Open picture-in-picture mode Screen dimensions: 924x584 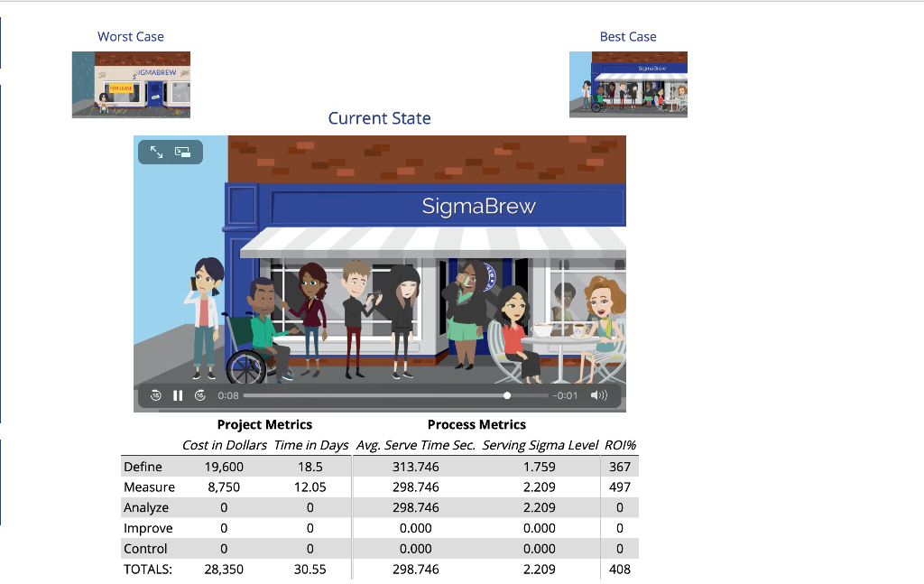182,152
